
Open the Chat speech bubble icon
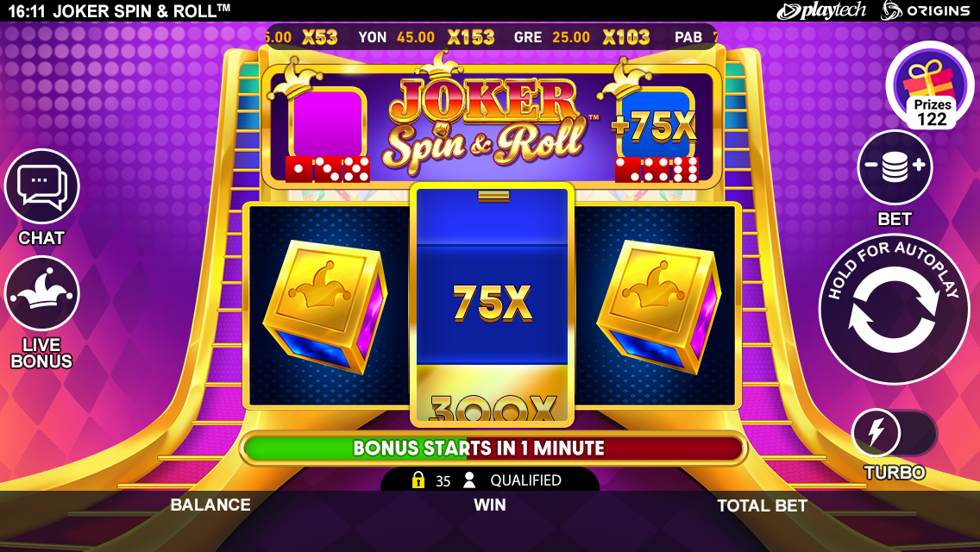[42, 186]
